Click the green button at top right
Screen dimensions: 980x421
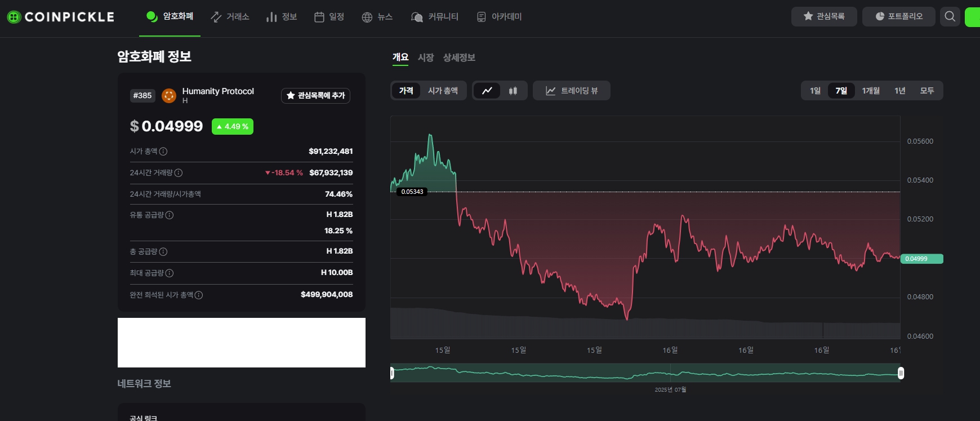pos(973,17)
